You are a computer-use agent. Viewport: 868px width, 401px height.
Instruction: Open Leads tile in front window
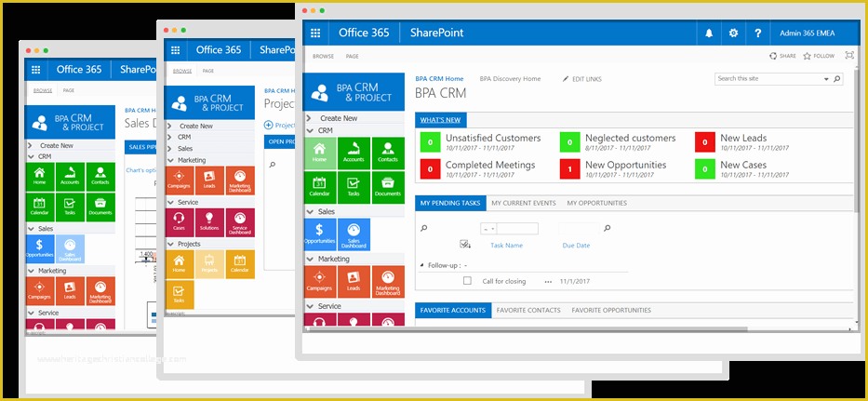(x=354, y=281)
